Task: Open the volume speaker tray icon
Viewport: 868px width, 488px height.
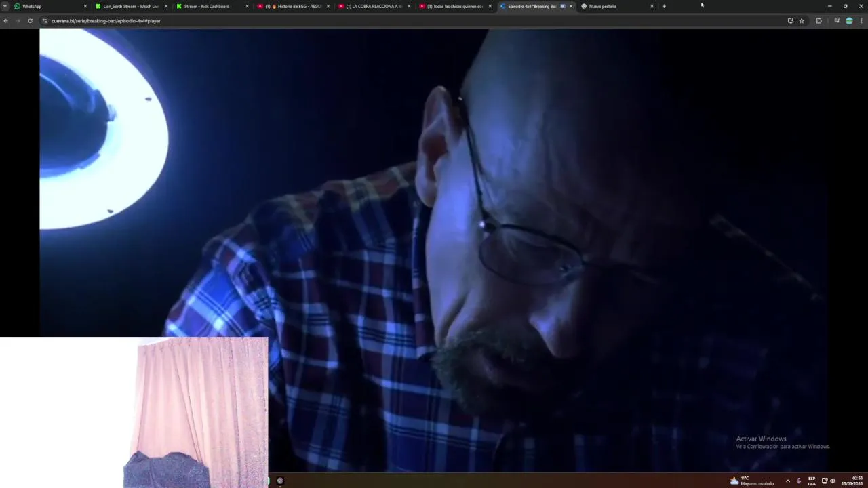Action: (x=833, y=481)
